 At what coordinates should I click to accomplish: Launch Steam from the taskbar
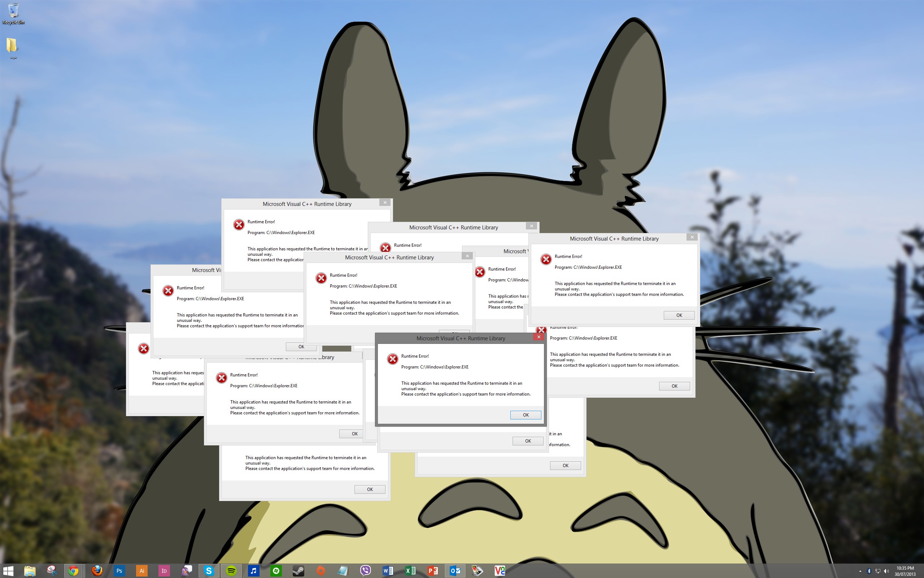click(298, 571)
